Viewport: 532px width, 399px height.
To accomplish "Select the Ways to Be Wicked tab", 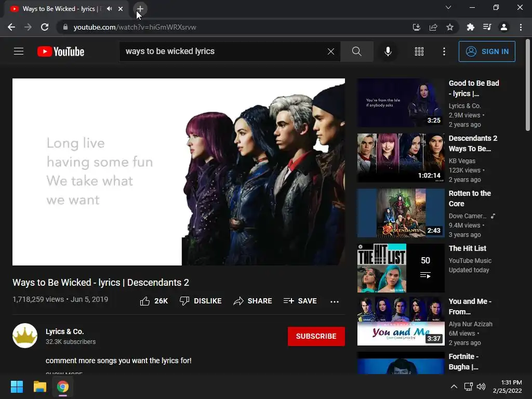I will [66, 9].
